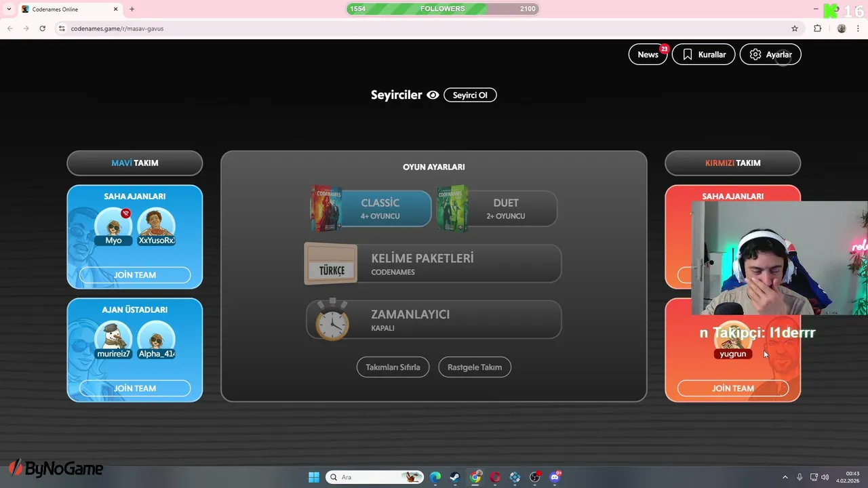868x488 pixels.
Task: Click the Kırmızı Takım header
Action: click(x=732, y=163)
